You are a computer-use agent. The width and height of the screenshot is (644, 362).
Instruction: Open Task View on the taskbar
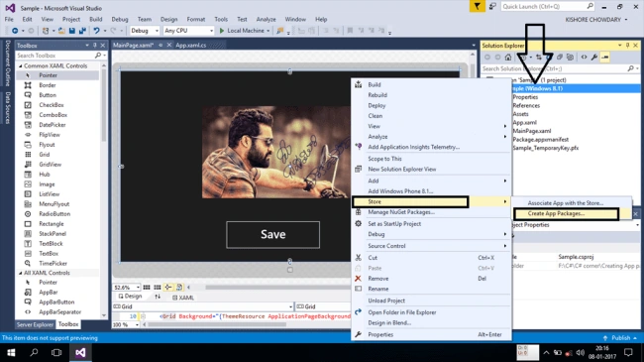56,352
